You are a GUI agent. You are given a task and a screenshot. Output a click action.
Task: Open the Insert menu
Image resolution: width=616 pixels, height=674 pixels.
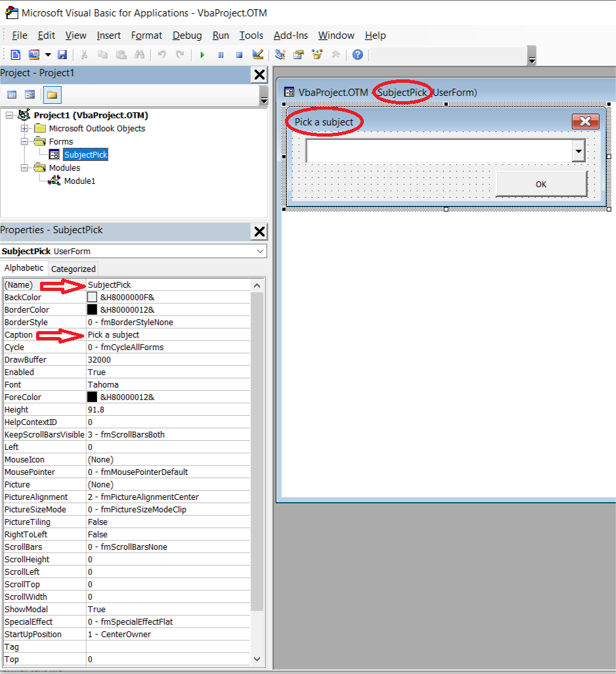coord(108,35)
